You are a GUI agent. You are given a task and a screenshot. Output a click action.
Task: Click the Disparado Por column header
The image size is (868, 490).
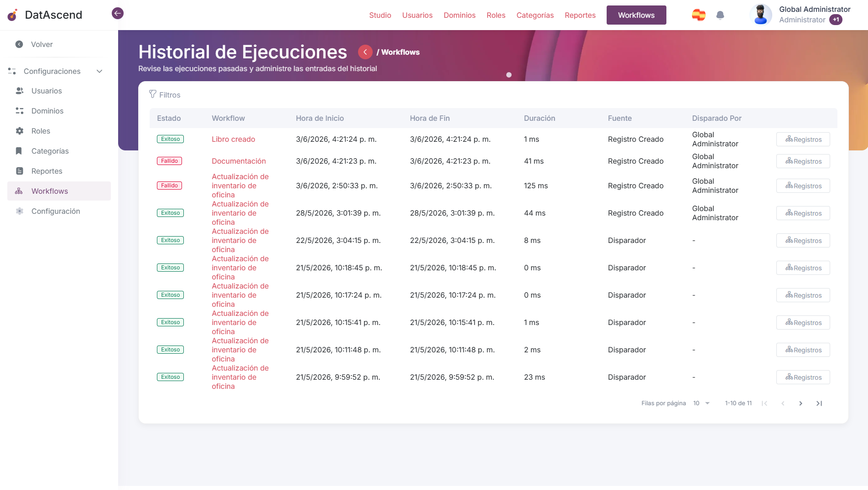(717, 118)
